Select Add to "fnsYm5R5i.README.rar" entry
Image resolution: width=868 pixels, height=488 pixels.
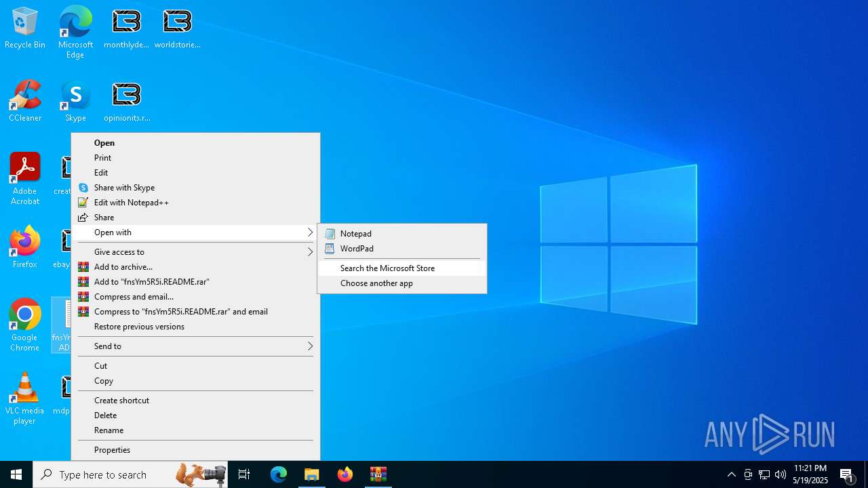pos(195,282)
